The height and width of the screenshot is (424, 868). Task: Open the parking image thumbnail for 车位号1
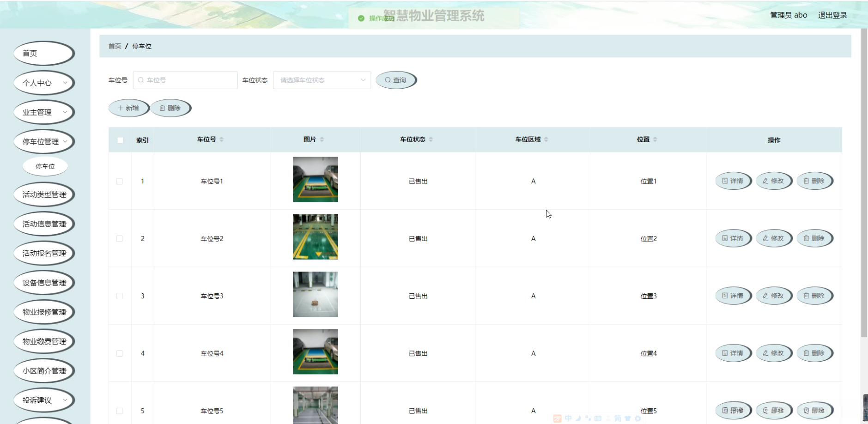(316, 180)
